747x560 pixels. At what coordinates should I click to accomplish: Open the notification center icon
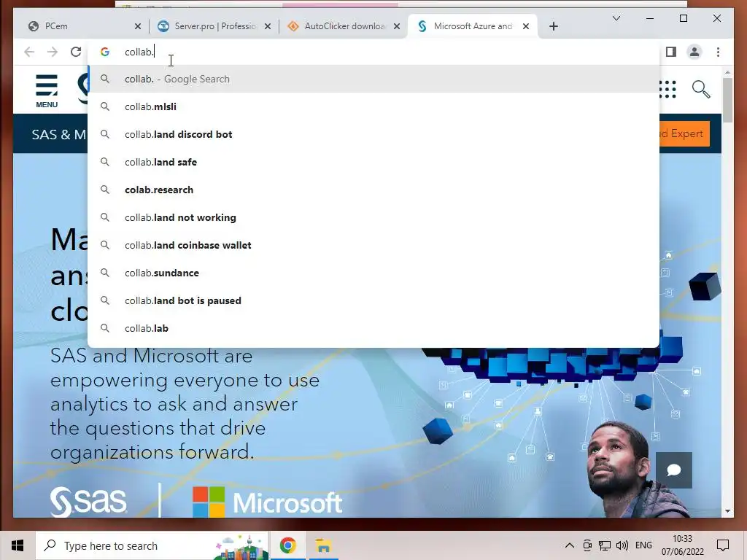point(723,545)
